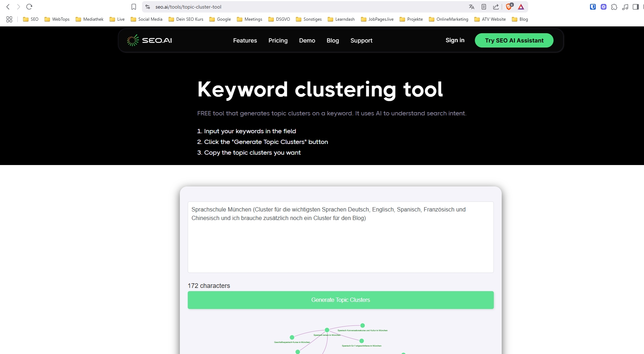Click the Try SEO AI Assistant button
Viewport: 644px width, 354px height.
514,40
